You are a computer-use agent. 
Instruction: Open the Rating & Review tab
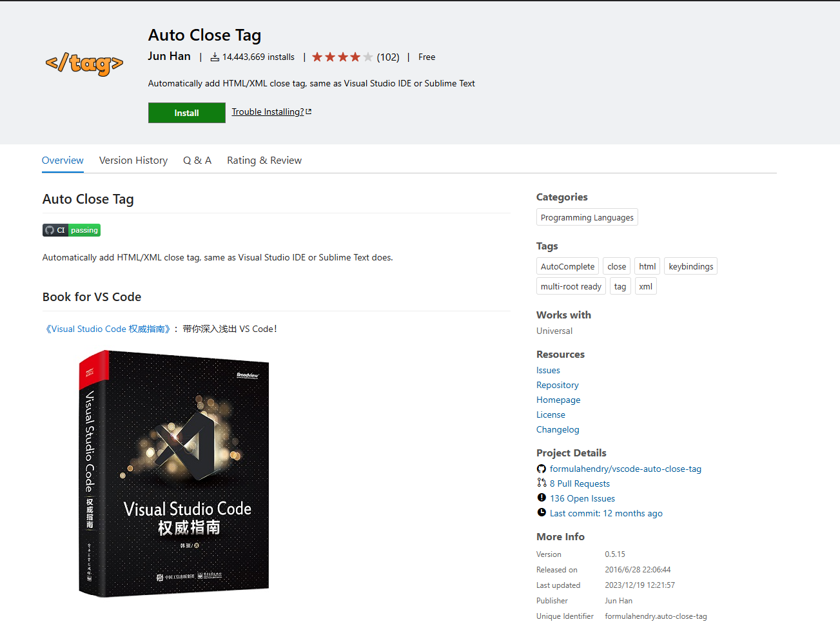[x=264, y=161]
